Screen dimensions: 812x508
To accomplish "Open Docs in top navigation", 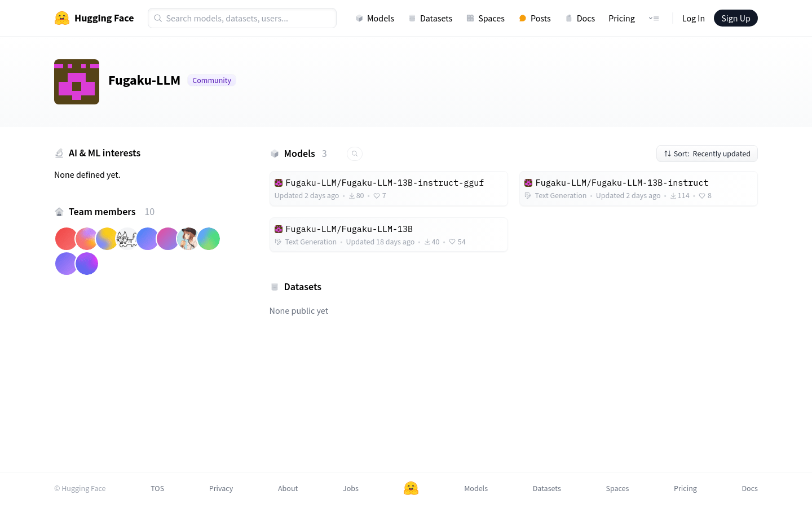I will click(580, 19).
